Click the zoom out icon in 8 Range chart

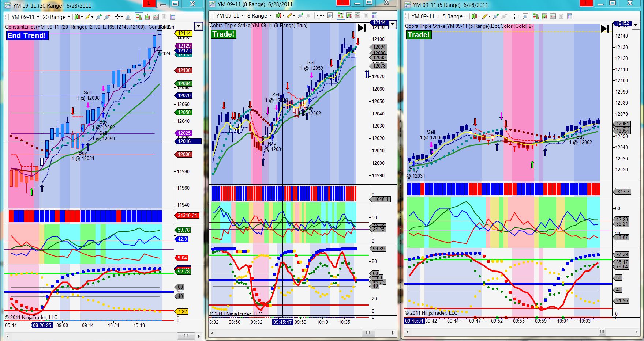[x=308, y=15]
